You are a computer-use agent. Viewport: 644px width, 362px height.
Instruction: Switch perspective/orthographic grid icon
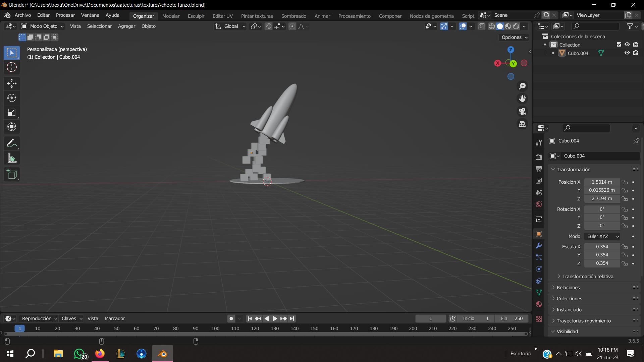[522, 124]
